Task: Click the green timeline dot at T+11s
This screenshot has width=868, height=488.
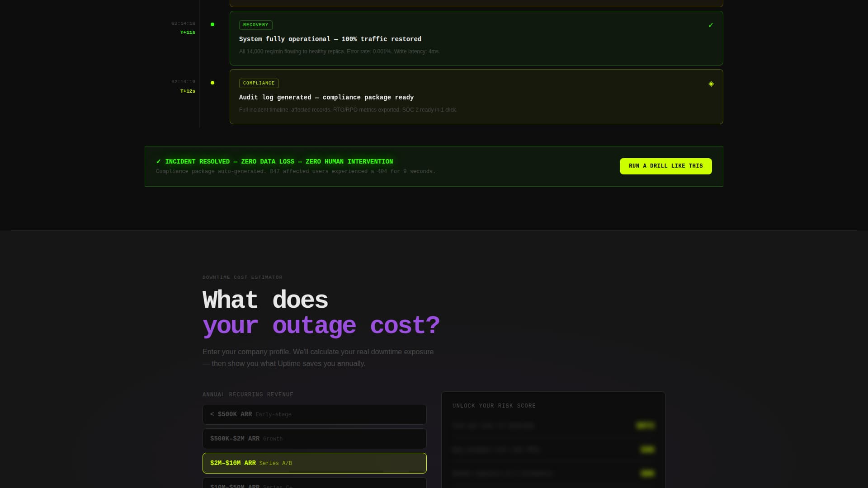Action: (x=212, y=24)
